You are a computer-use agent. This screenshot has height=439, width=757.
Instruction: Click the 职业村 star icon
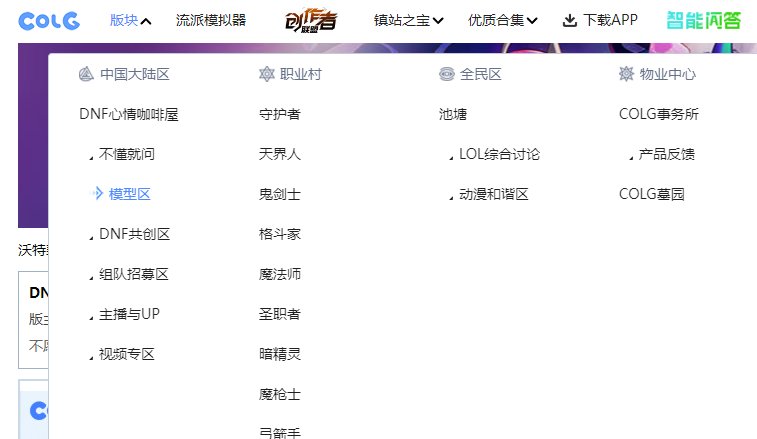(266, 74)
